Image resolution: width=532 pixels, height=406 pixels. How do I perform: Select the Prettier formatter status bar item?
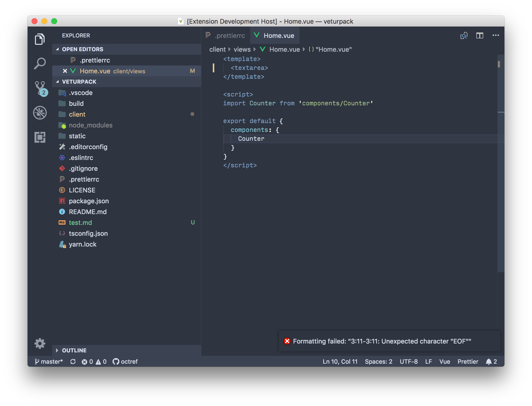(468, 361)
